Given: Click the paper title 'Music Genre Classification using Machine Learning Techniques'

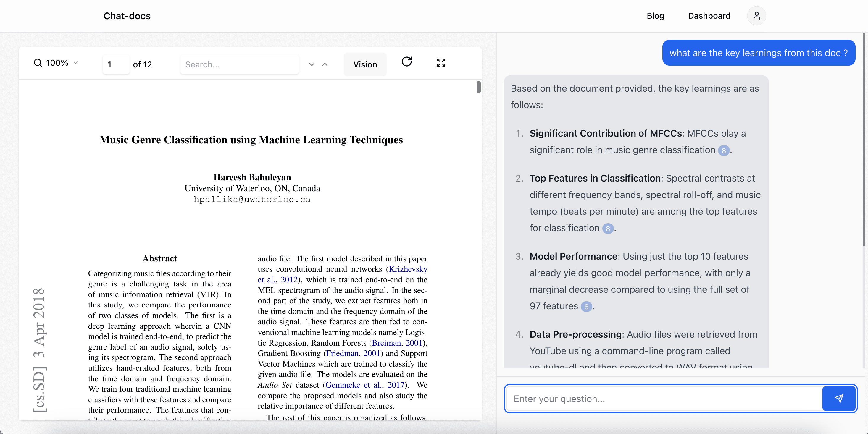Looking at the screenshot, I should point(251,140).
